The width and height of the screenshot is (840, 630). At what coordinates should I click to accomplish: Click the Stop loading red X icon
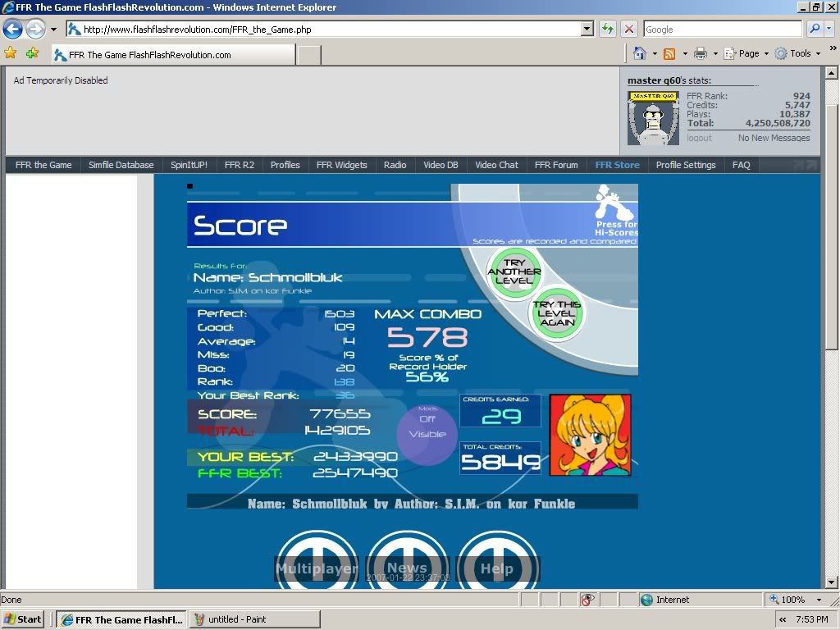click(x=629, y=29)
